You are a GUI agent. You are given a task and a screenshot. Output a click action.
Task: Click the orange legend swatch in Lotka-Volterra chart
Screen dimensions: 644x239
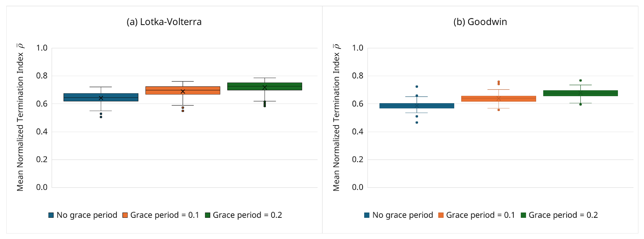click(125, 215)
